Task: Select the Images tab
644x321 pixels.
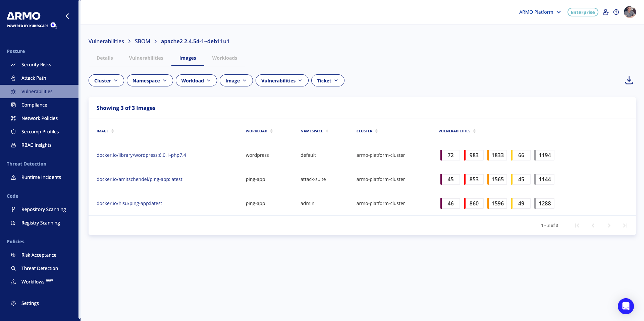Action: (x=188, y=58)
